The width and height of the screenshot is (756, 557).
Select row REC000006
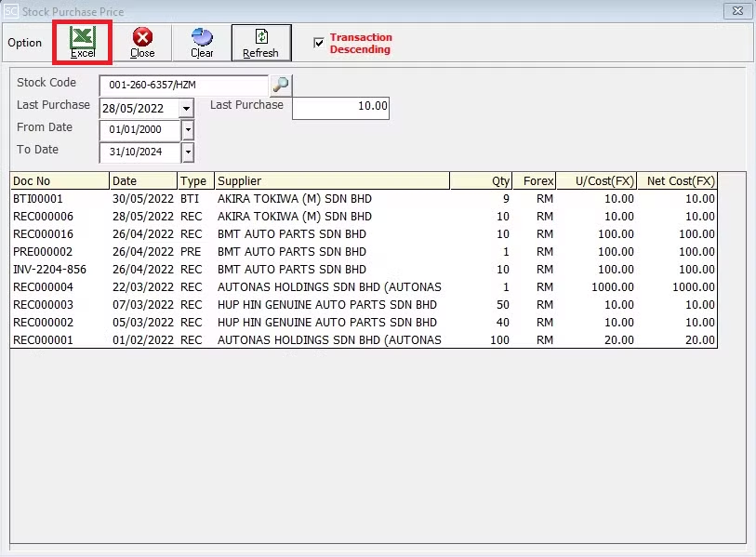coord(364,217)
